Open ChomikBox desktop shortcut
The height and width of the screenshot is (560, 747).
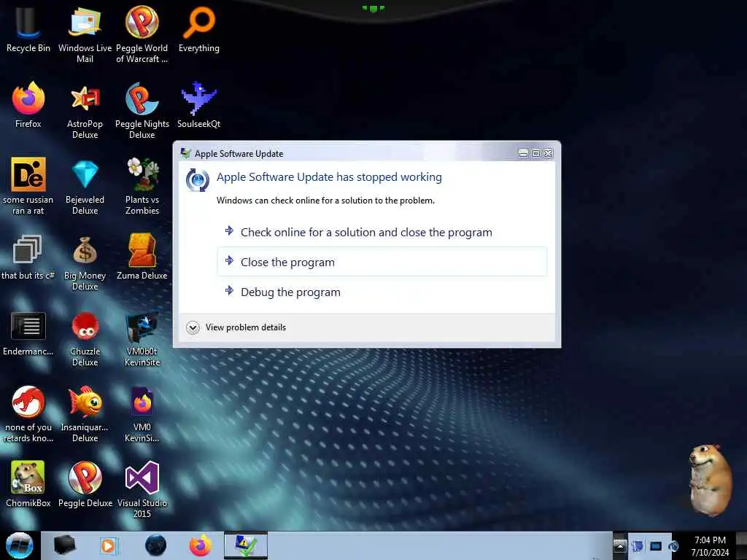pyautogui.click(x=28, y=483)
